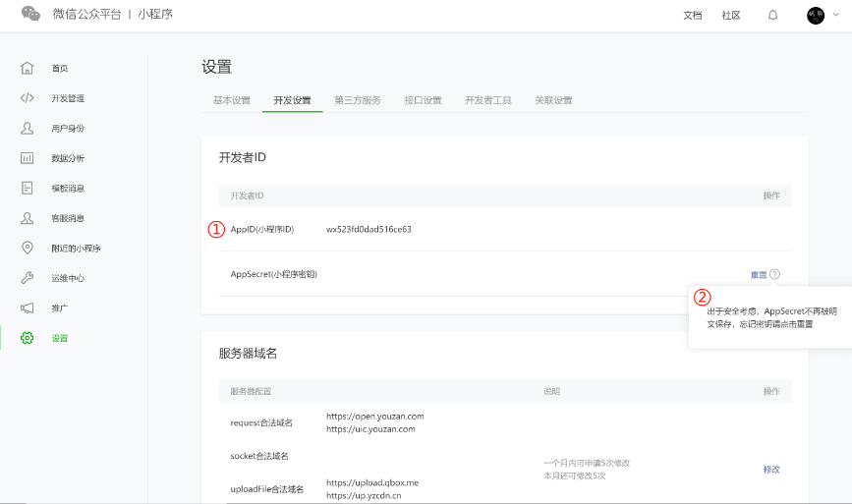Click the question mark help icon next to 重置

(774, 274)
